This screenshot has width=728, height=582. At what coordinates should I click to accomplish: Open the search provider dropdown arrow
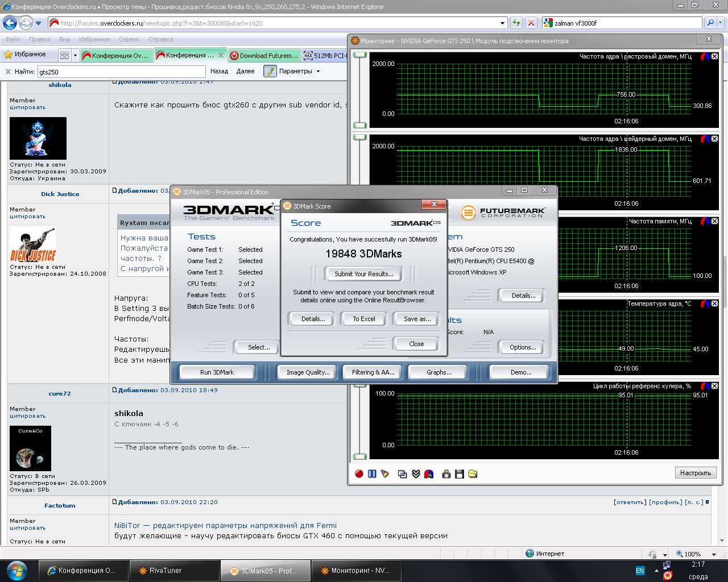pyautogui.click(x=721, y=23)
